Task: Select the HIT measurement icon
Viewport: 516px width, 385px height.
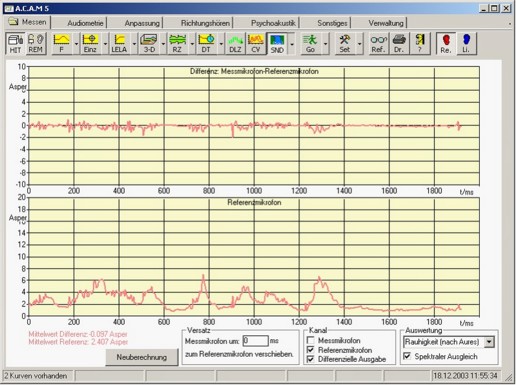Action: pos(15,44)
